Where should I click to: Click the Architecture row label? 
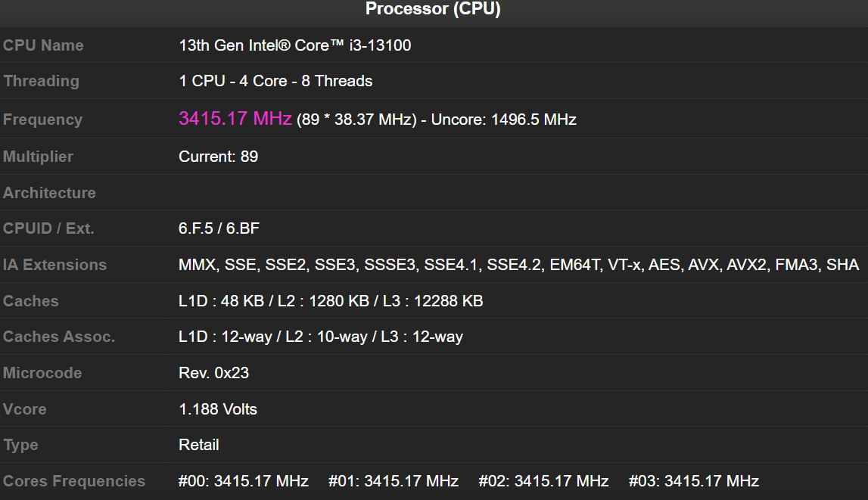(49, 193)
